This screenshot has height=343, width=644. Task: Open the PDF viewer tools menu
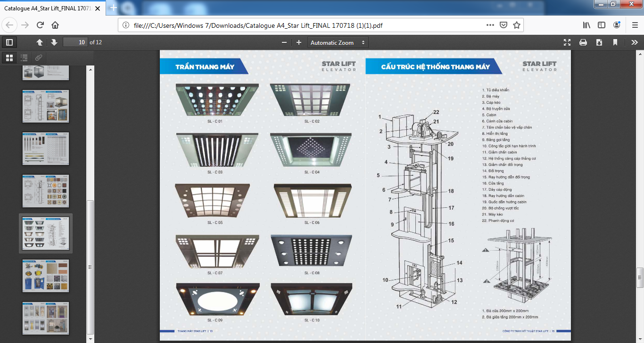[x=635, y=42]
